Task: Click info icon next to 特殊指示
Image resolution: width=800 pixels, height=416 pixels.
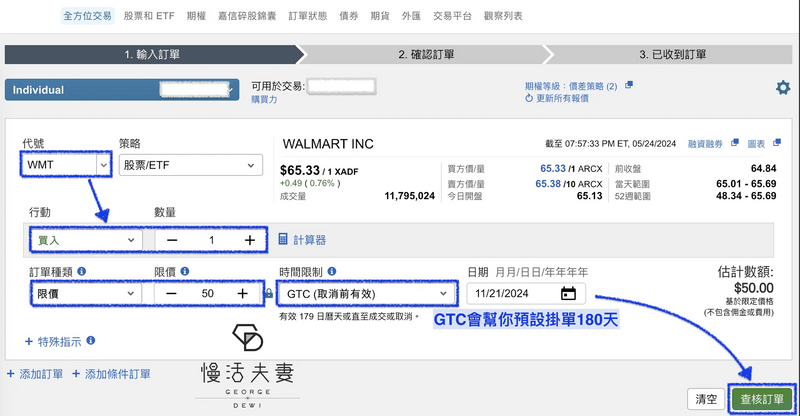Action: click(x=90, y=340)
